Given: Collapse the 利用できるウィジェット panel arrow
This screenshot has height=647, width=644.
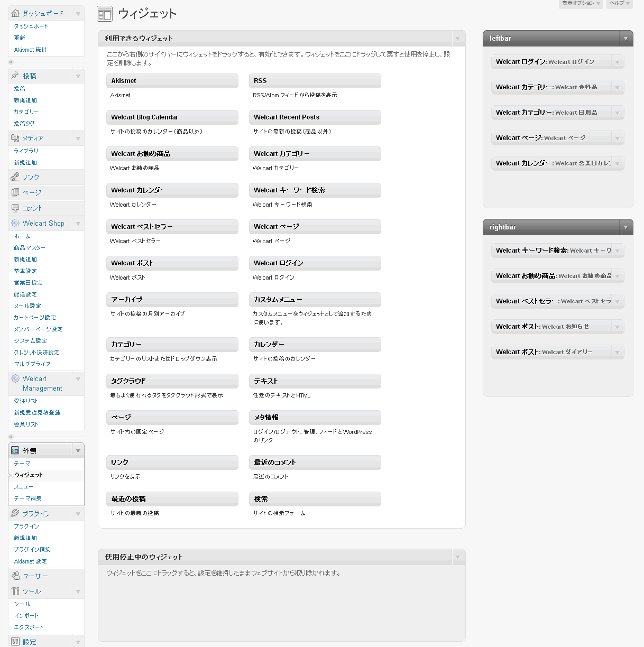Looking at the screenshot, I should coord(458,38).
